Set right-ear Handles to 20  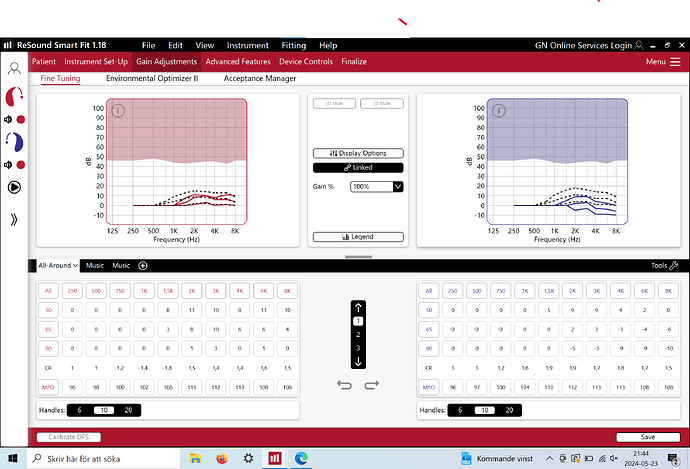[128, 410]
